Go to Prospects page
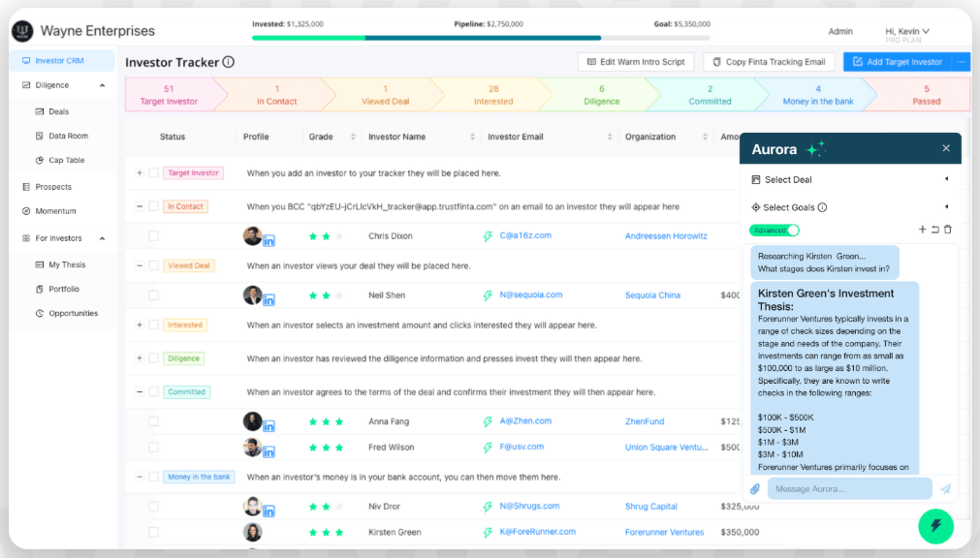The image size is (980, 558). 53,187
